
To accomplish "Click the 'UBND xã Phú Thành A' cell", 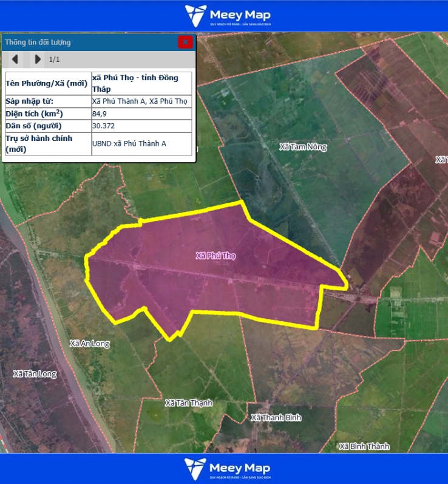I will 141,143.
